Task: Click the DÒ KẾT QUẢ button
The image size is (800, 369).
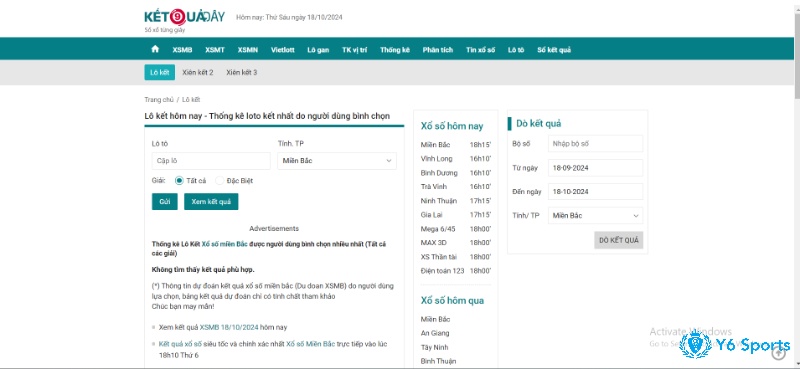Action: click(618, 240)
